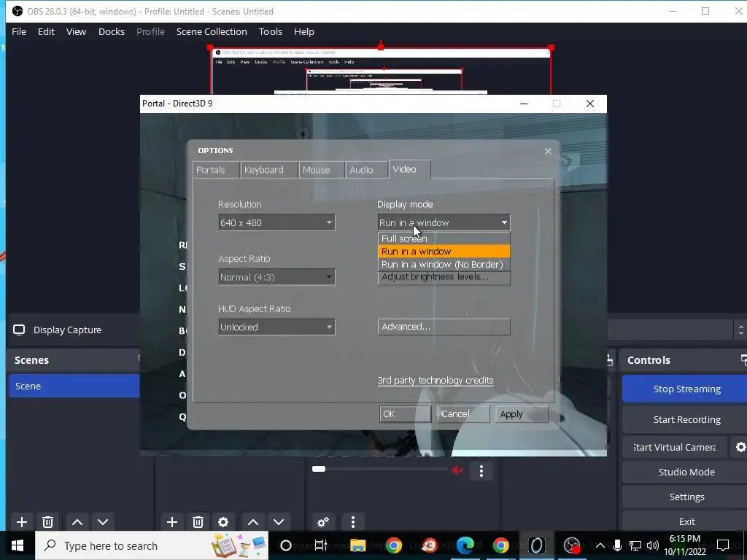Choose Run in a window (No Border)
747x560 pixels.
444,264
